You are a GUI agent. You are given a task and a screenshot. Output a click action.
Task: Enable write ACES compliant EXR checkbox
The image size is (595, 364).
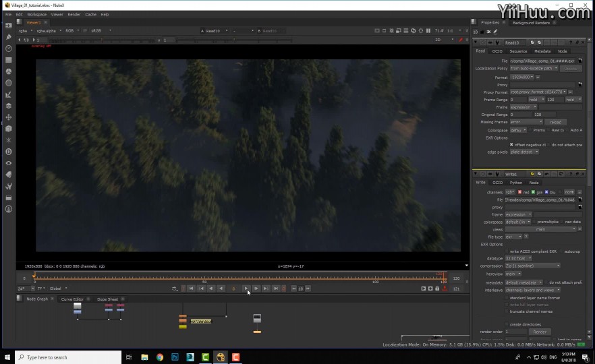pyautogui.click(x=507, y=251)
